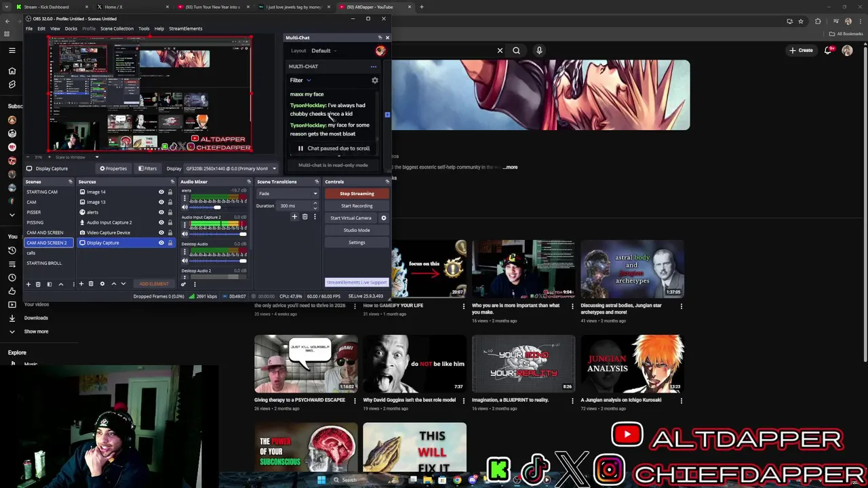This screenshot has width=868, height=488.
Task: Open StreamElements Live Support link
Action: (x=357, y=282)
